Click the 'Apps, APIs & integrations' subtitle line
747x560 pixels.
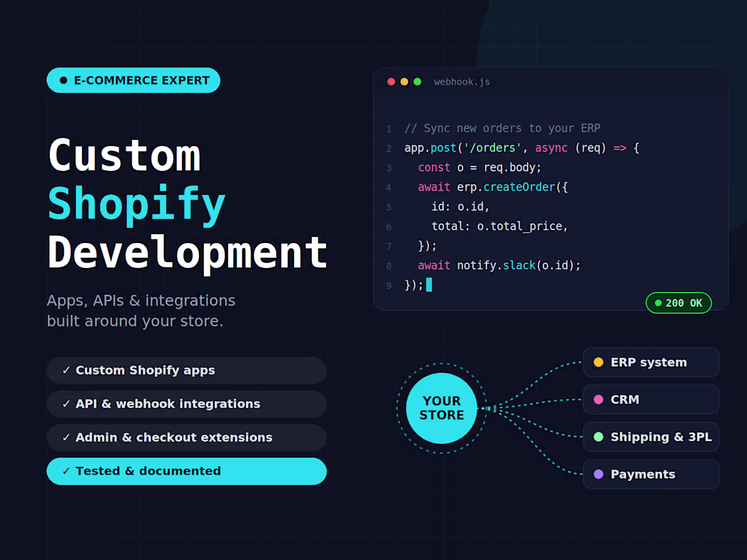pyautogui.click(x=141, y=301)
